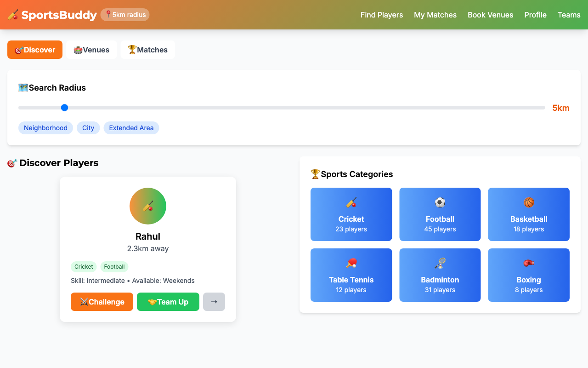Click the SportsBuddy cricket bat logo
Screen dimensions: 588x368
coord(13,14)
